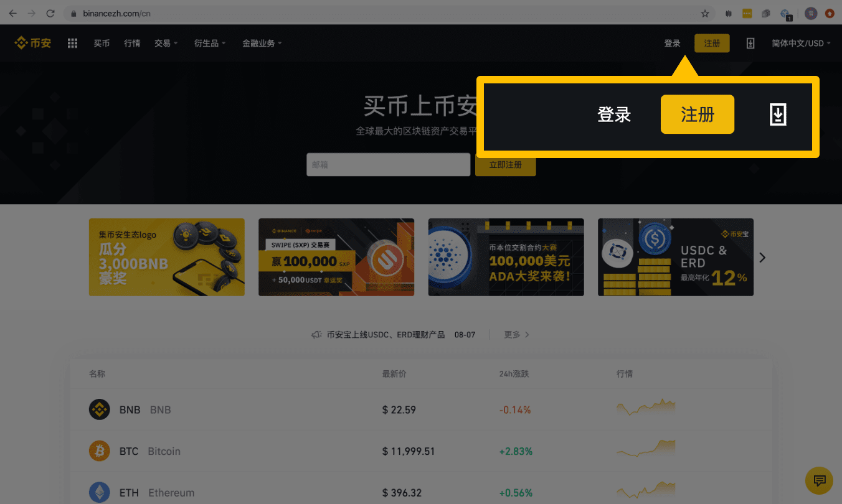This screenshot has width=842, height=504.
Task: Open the 简体中文/USD language selector
Action: tap(802, 43)
